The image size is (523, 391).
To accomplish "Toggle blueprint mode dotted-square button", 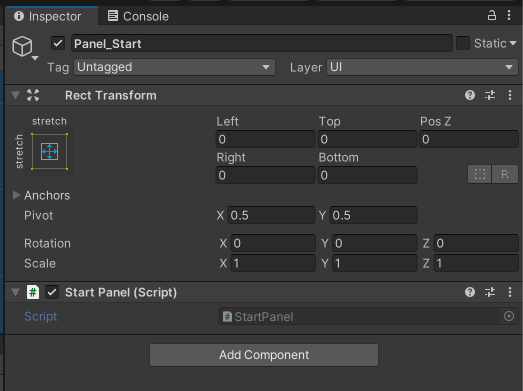I will (x=480, y=174).
